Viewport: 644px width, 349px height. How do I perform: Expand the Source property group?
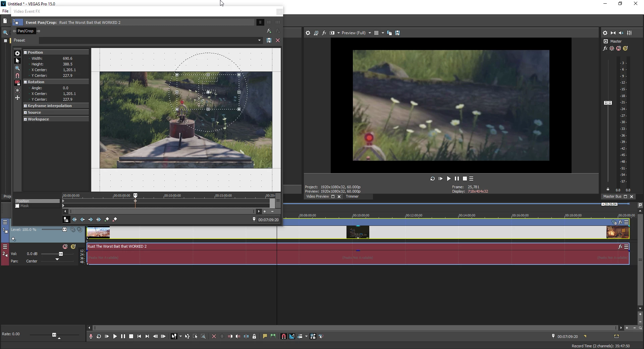click(x=25, y=112)
